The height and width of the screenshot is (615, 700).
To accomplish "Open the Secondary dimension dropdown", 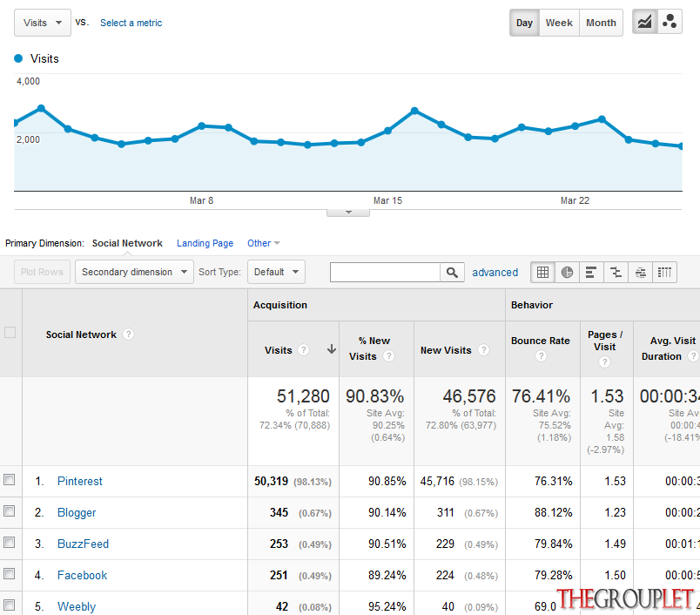I will [x=134, y=272].
